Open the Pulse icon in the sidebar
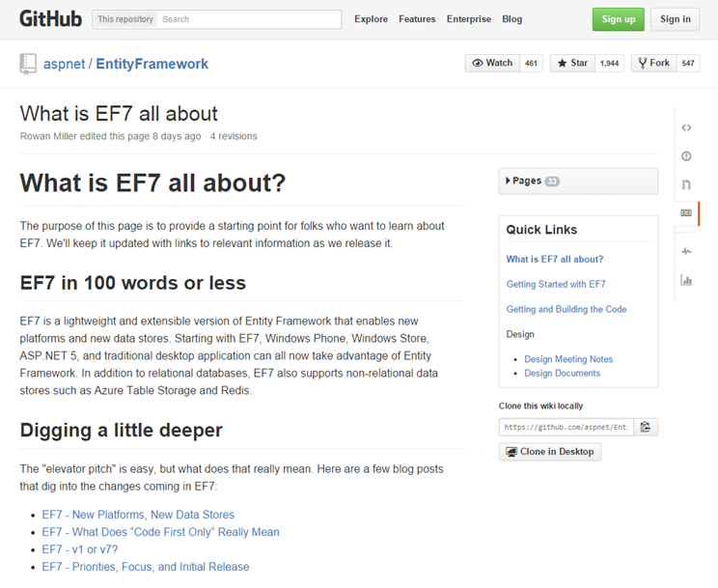 point(686,251)
